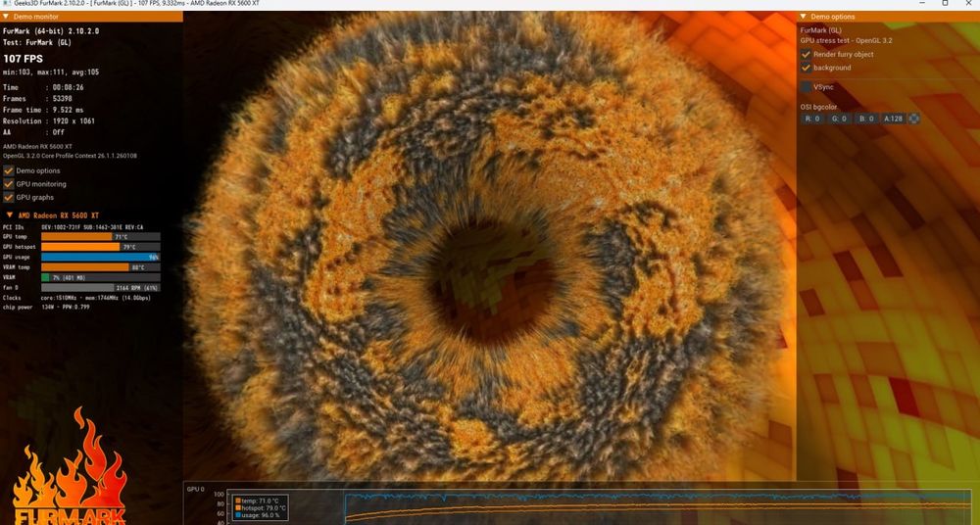Click the PCI IDs DEV:1002-731F text

(92, 227)
